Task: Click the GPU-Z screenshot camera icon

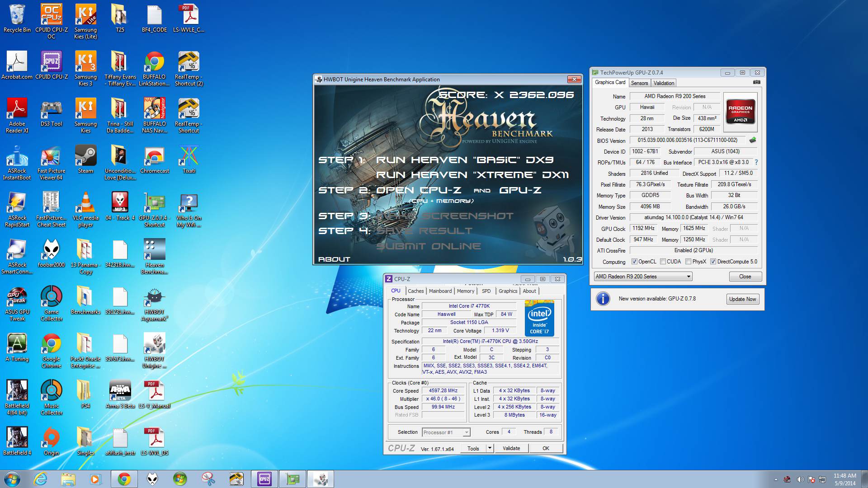Action: (x=756, y=82)
